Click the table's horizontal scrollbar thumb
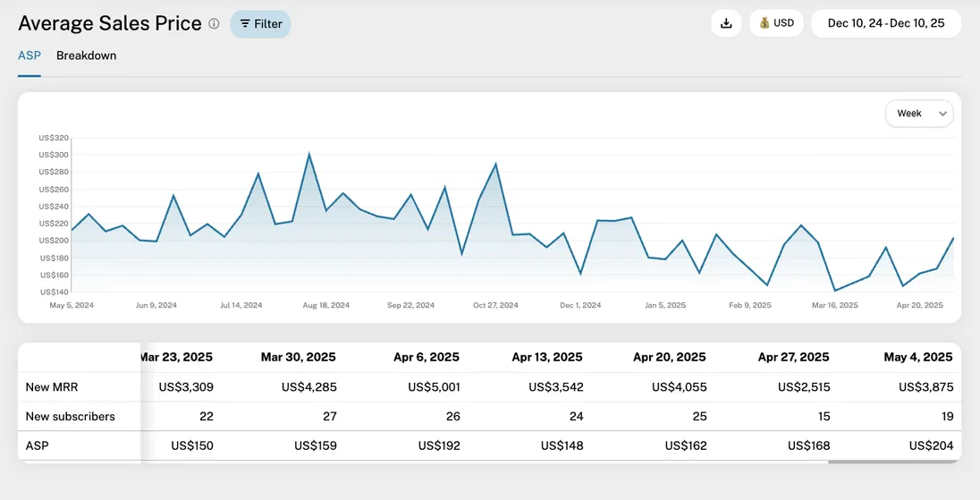 point(894,462)
